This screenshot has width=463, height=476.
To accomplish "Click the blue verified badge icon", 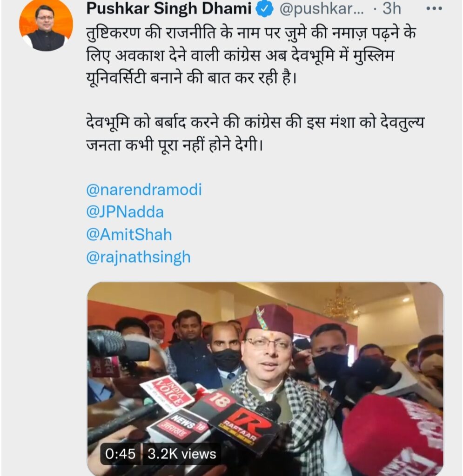I will click(265, 9).
